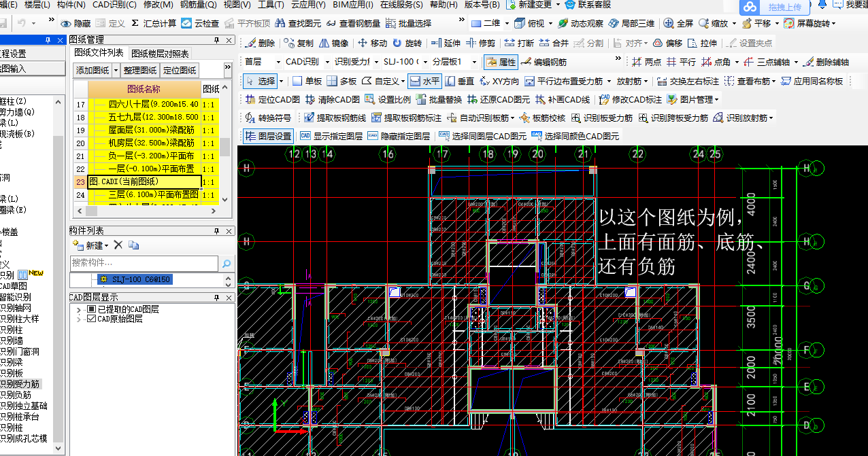Open the BIM应用(I) menu
This screenshot has width=868, height=456.
point(352,5)
